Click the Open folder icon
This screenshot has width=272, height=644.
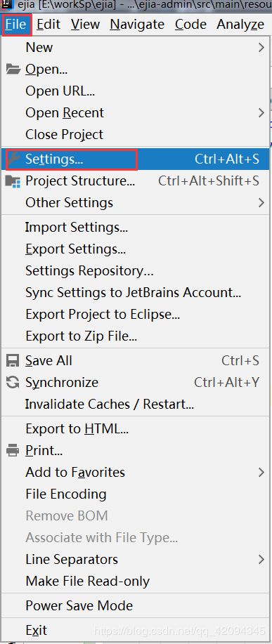tap(13, 70)
